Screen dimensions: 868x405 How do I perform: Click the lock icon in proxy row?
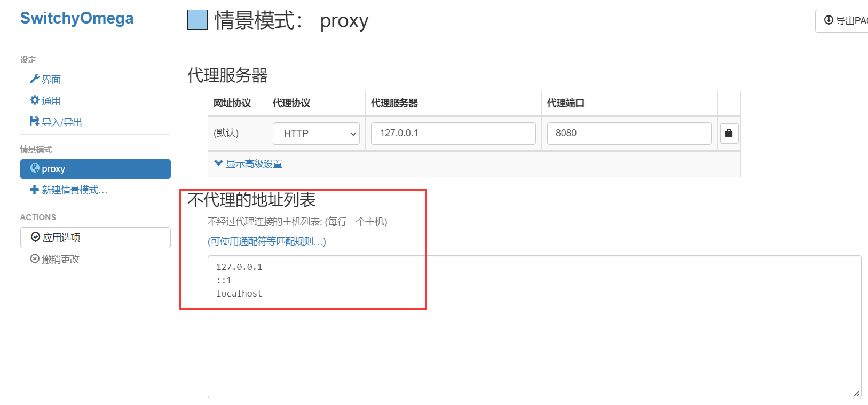pyautogui.click(x=729, y=133)
